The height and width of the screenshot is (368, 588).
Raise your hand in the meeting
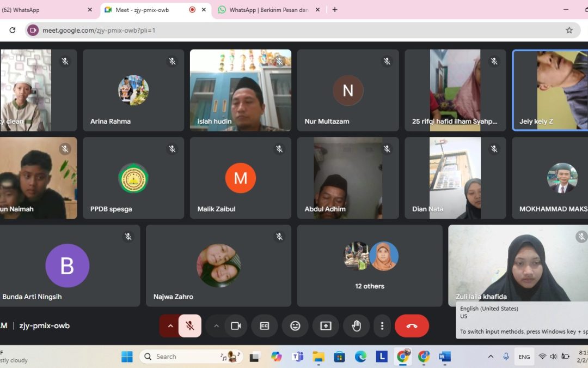click(x=356, y=326)
